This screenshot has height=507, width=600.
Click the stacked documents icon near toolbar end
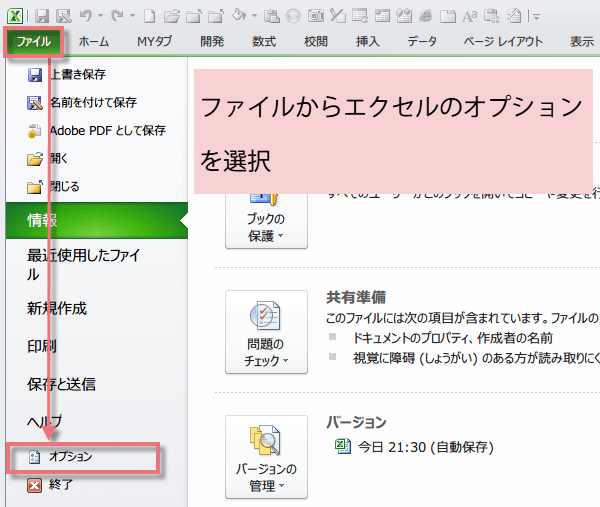[514, 16]
